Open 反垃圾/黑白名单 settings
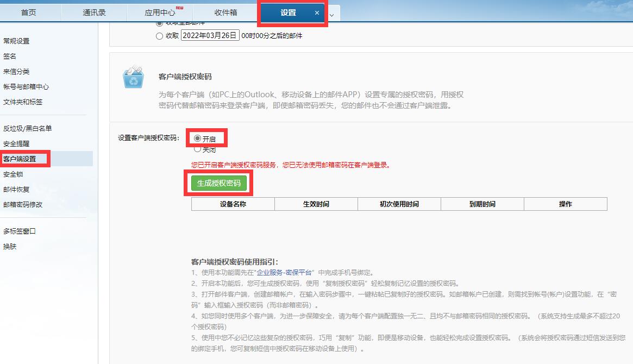 28,128
